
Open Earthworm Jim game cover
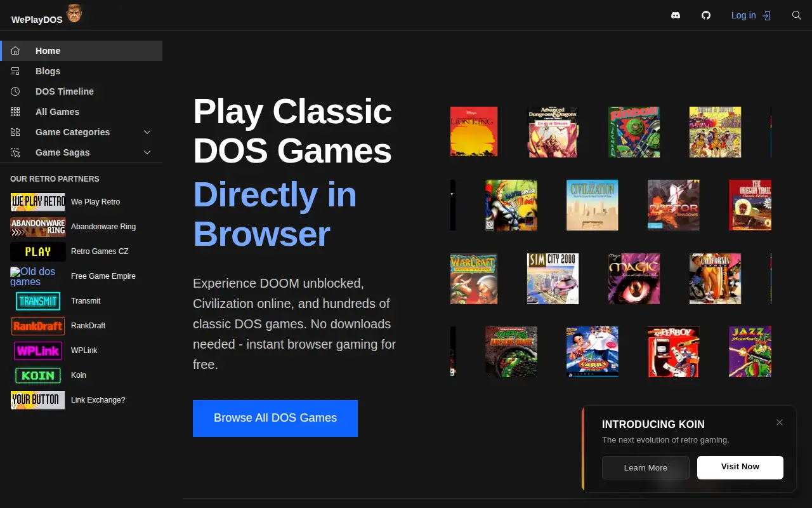pyautogui.click(x=511, y=205)
